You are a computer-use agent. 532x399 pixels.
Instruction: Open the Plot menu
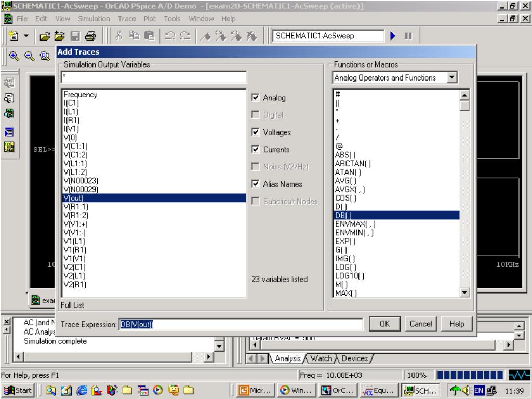[x=150, y=19]
